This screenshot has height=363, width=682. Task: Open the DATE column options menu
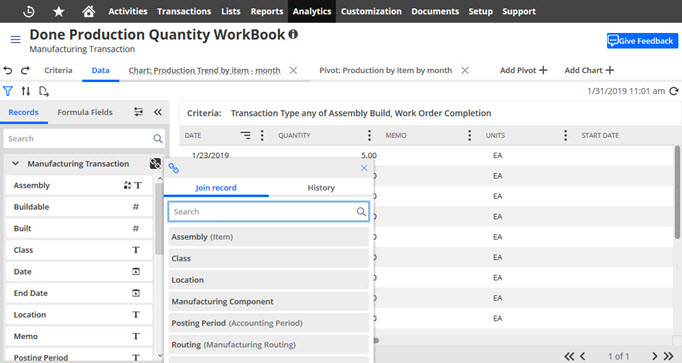click(x=262, y=136)
